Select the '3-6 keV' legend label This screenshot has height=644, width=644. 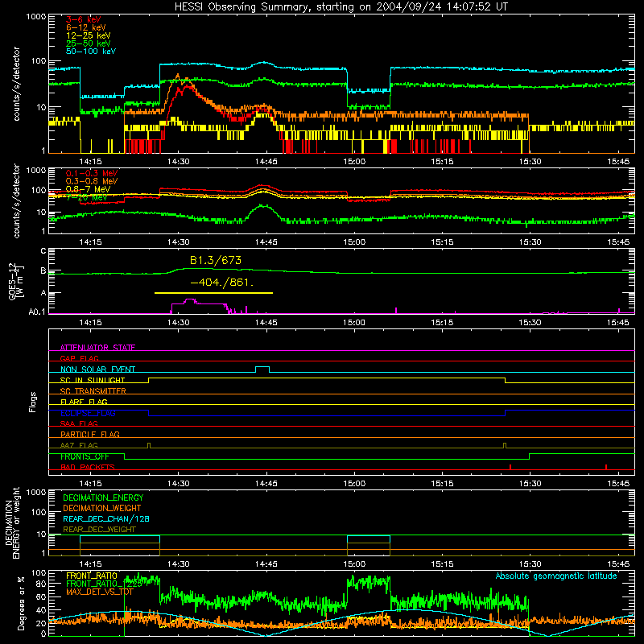click(x=83, y=19)
